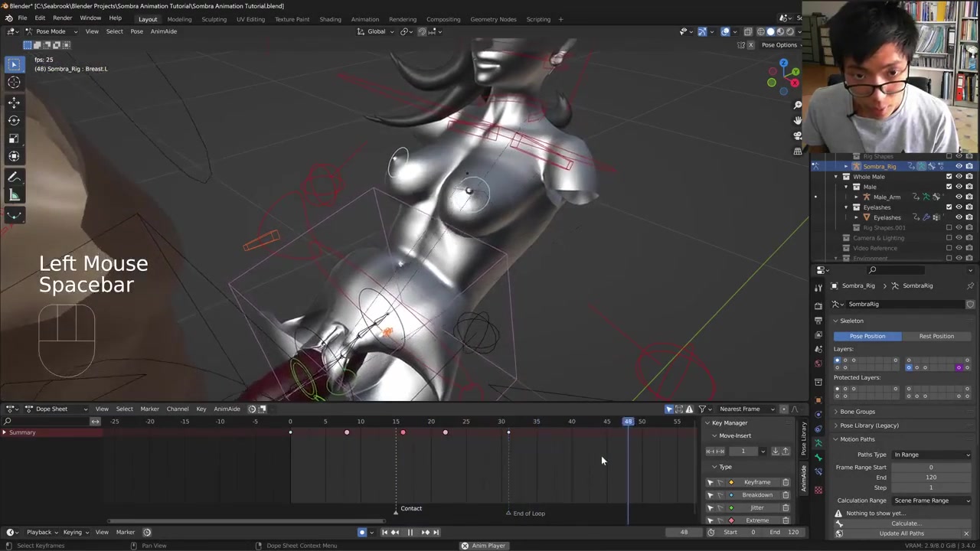
Task: Activate the Scale tool
Action: point(14,139)
